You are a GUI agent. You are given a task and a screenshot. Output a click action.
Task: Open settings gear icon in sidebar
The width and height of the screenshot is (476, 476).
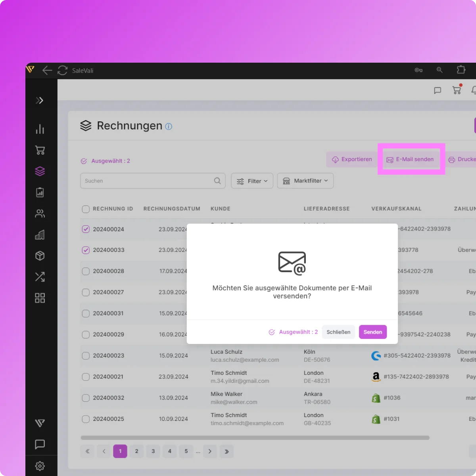tap(40, 466)
